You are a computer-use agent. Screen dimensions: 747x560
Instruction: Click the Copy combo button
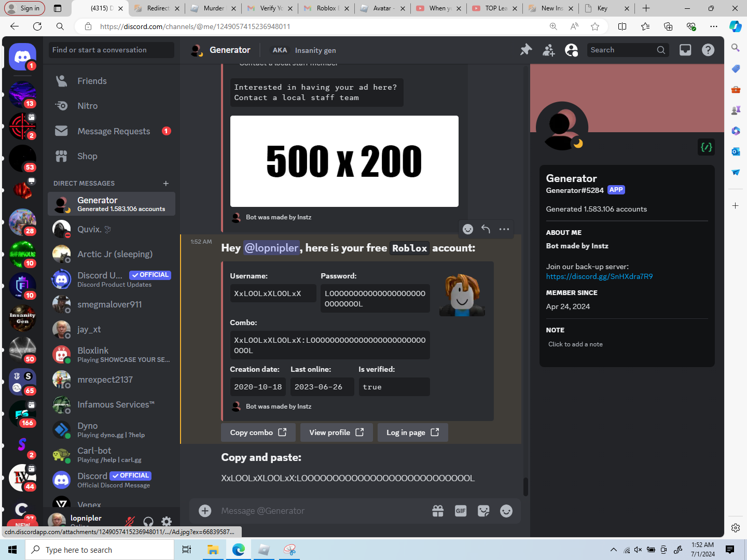(x=258, y=432)
